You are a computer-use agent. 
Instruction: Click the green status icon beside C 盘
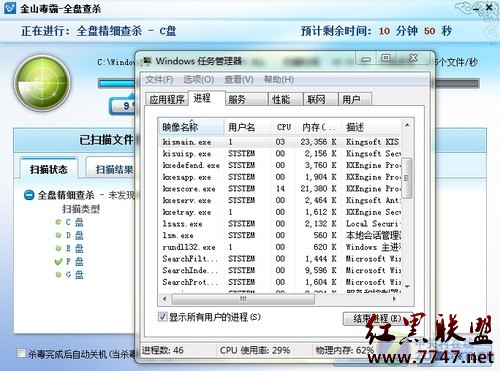pos(58,222)
